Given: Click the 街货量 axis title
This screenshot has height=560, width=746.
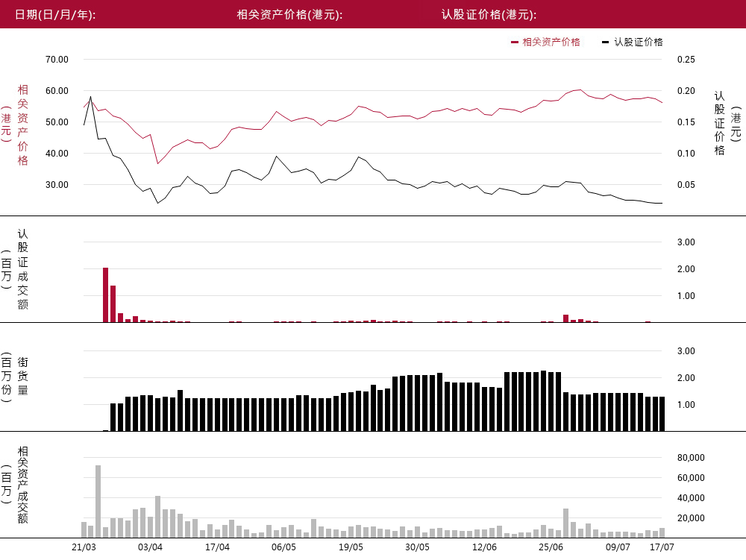Looking at the screenshot, I should point(23,377).
